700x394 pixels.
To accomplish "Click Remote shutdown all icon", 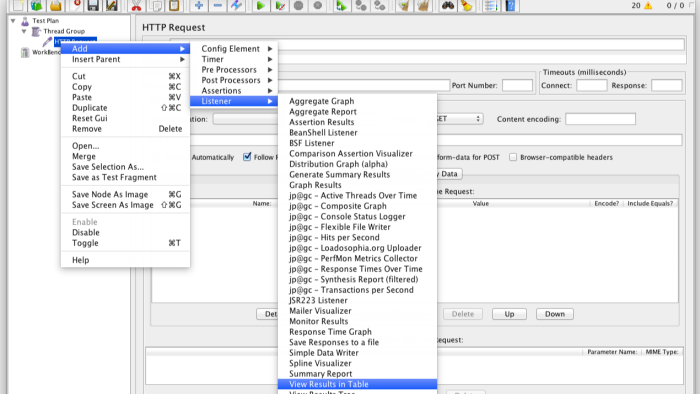I will [x=379, y=5].
